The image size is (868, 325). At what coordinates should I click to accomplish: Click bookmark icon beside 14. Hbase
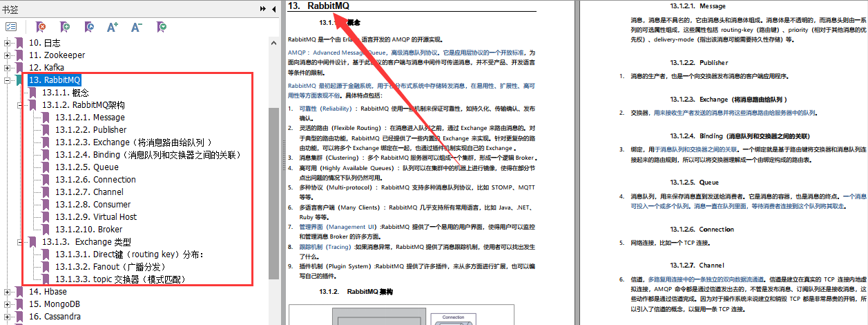coord(20,292)
